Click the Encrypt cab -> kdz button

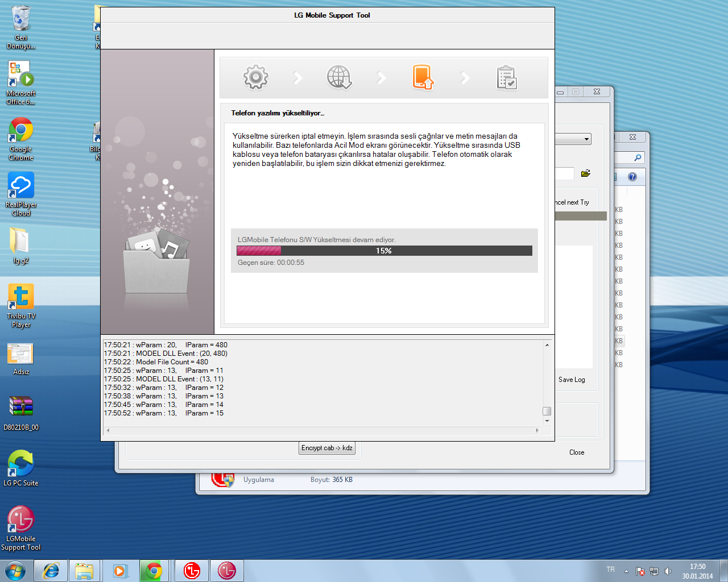click(x=327, y=448)
